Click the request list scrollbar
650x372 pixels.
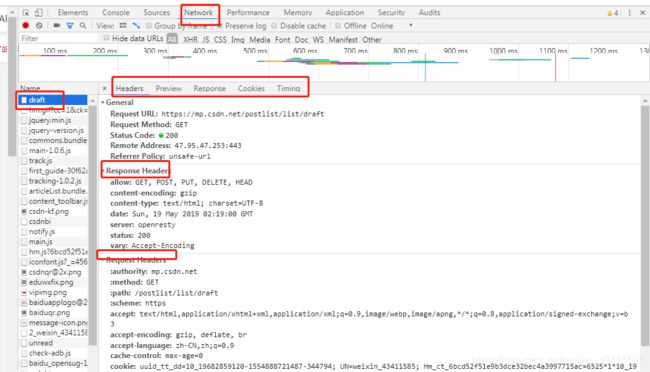click(92, 225)
